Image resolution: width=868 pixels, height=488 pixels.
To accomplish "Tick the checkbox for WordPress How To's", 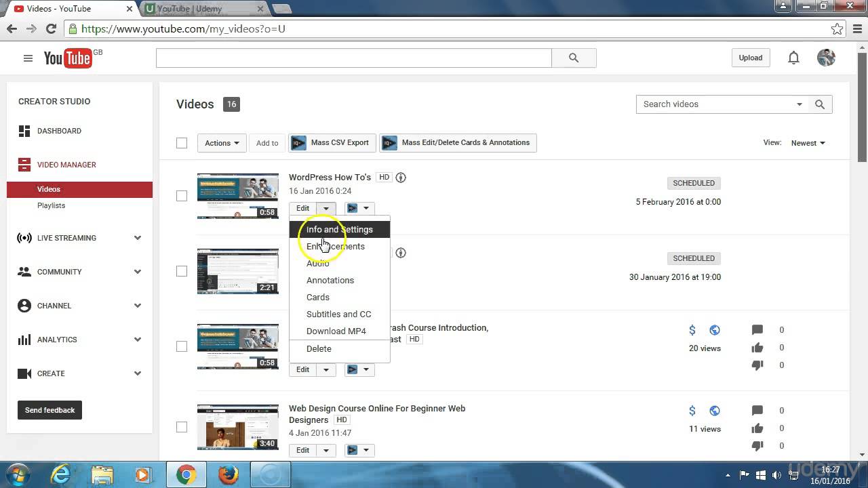I will pyautogui.click(x=182, y=196).
